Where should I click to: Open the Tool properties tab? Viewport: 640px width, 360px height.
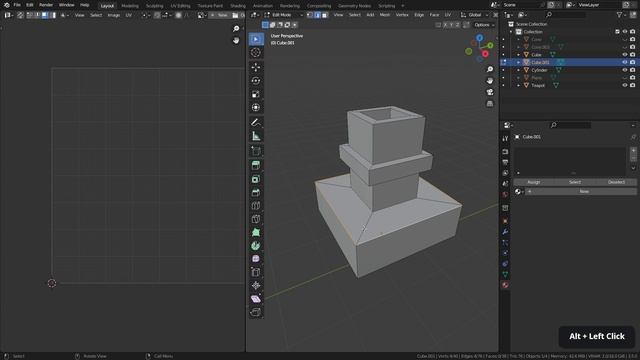tap(505, 138)
